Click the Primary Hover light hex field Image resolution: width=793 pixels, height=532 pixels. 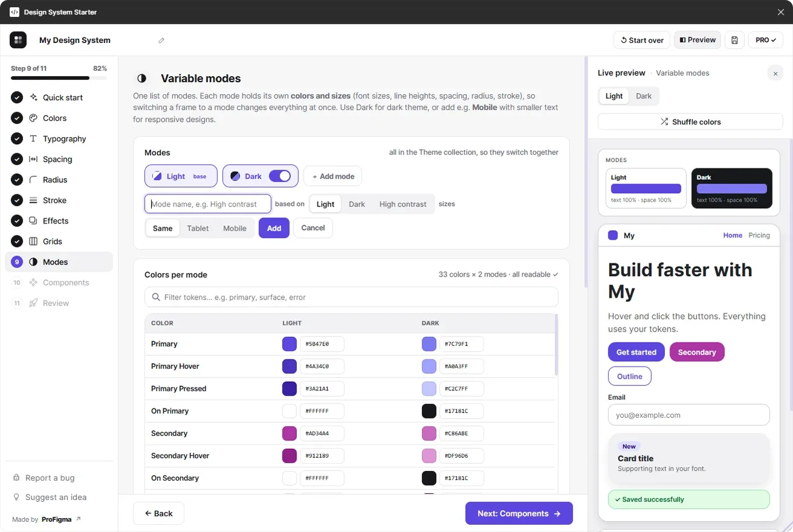tap(322, 367)
